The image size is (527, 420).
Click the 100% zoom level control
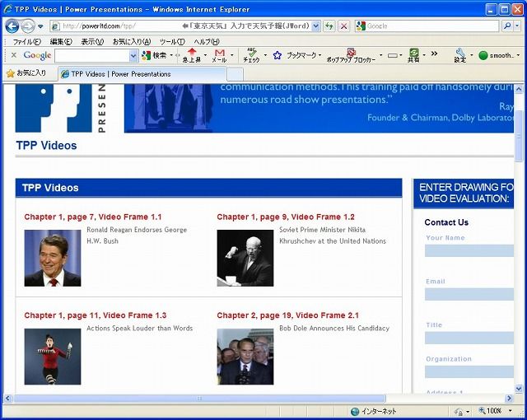491,411
